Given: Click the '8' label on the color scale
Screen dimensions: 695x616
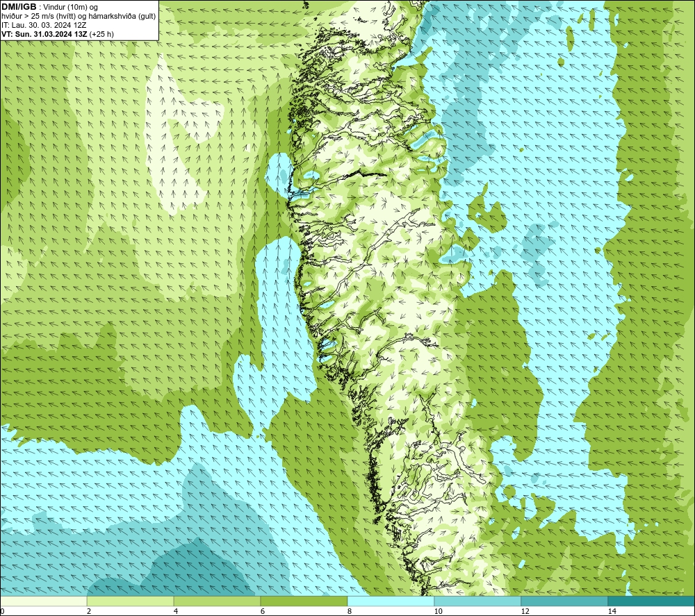Looking at the screenshot, I should (350, 611).
